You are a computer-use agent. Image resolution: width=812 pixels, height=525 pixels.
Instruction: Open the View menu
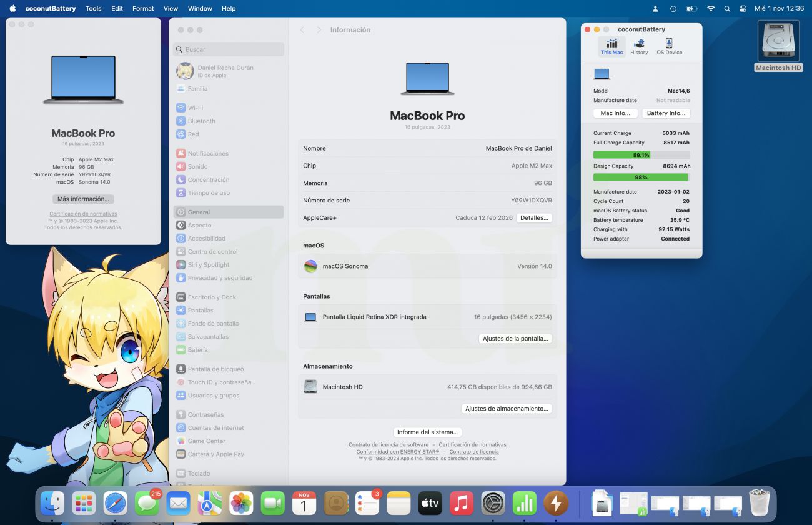click(171, 9)
